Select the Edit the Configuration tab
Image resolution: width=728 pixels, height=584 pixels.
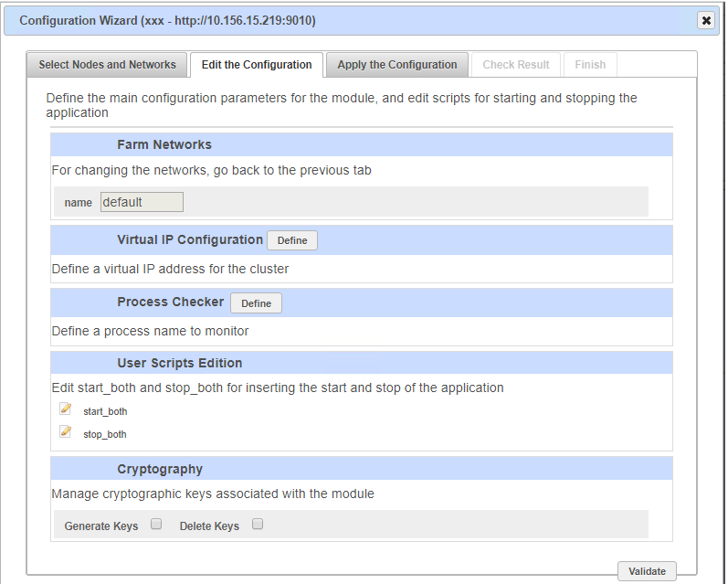point(257,65)
